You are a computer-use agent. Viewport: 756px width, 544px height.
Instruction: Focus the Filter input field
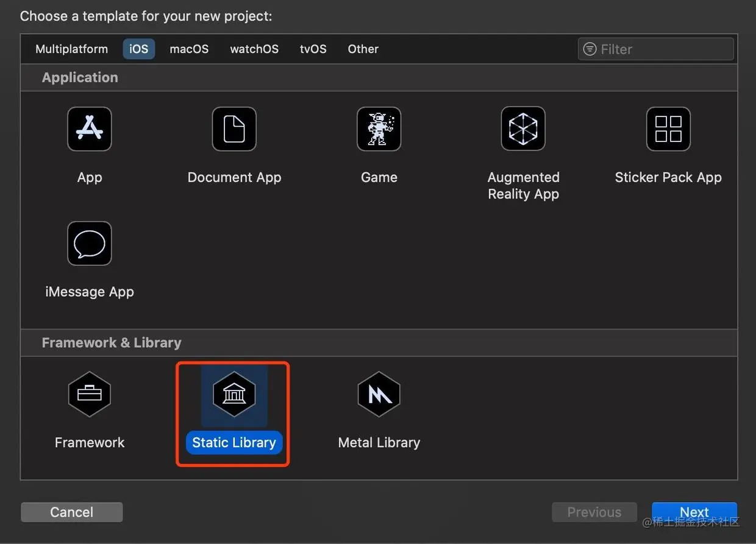coord(655,49)
